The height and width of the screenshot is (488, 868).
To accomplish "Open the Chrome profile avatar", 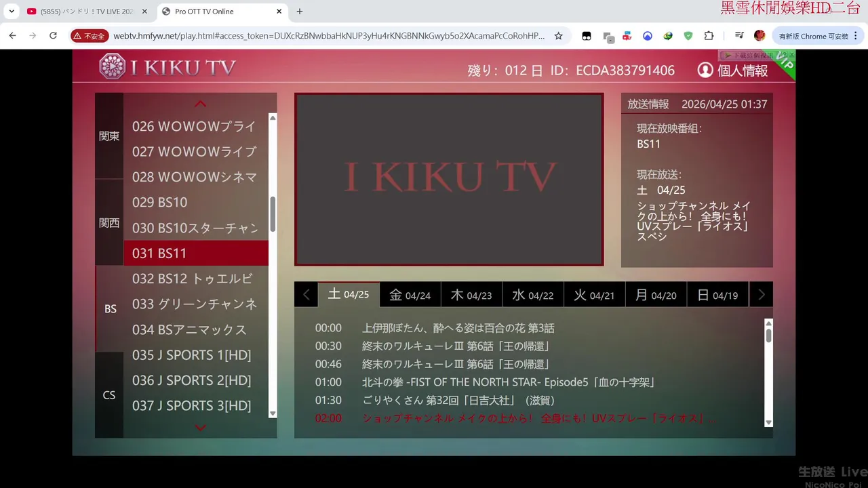I will (759, 36).
